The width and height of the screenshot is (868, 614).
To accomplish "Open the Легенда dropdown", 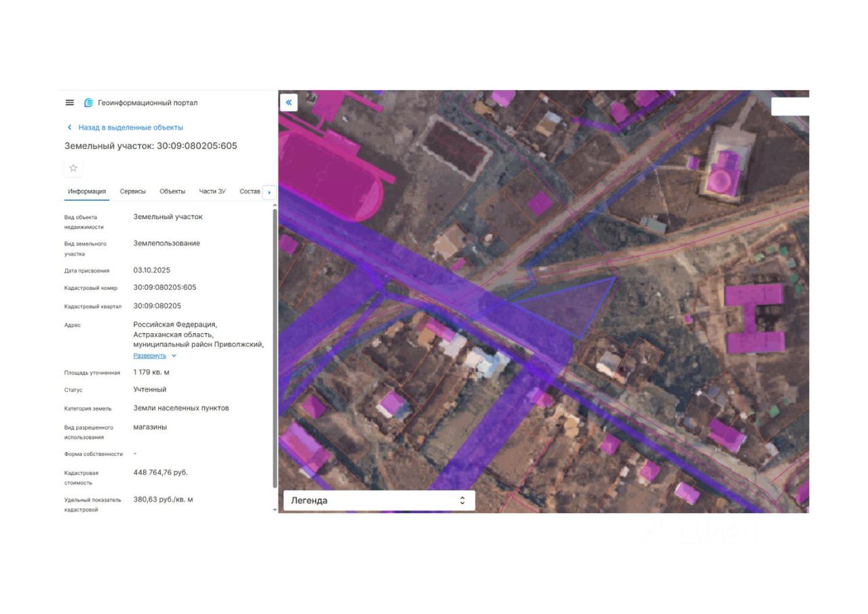I will tap(379, 501).
